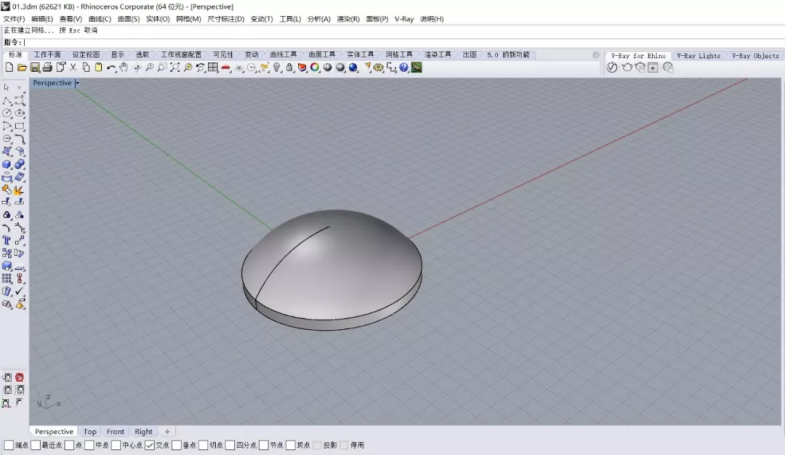Open the 曲面(S) menu
The image size is (785, 455).
point(128,19)
